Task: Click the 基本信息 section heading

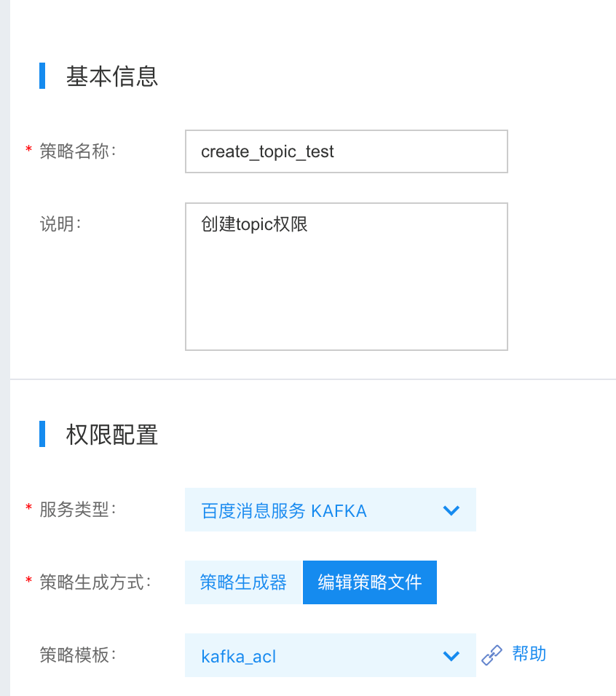Action: (x=112, y=76)
